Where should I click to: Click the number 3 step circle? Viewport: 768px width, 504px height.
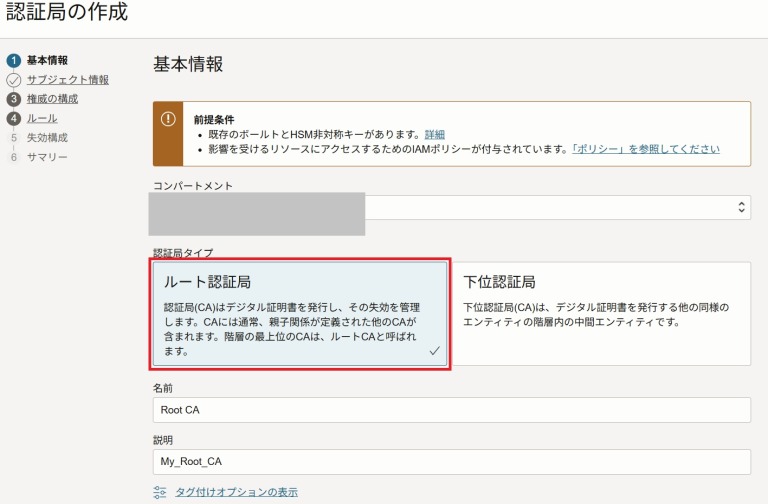(14, 99)
